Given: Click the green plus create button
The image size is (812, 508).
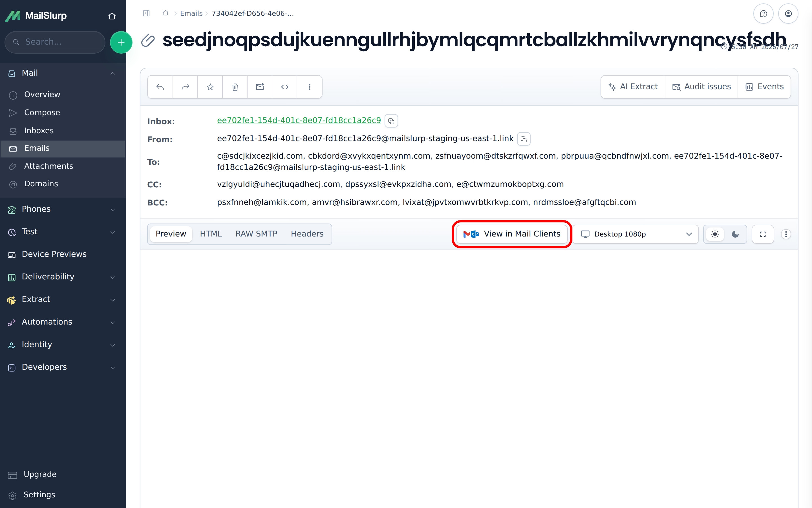Looking at the screenshot, I should [x=121, y=42].
